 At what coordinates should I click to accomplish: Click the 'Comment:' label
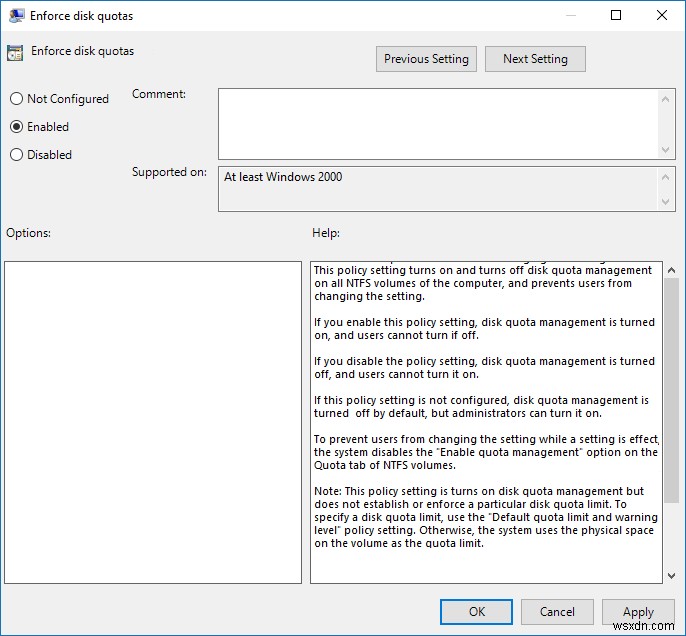(x=159, y=94)
